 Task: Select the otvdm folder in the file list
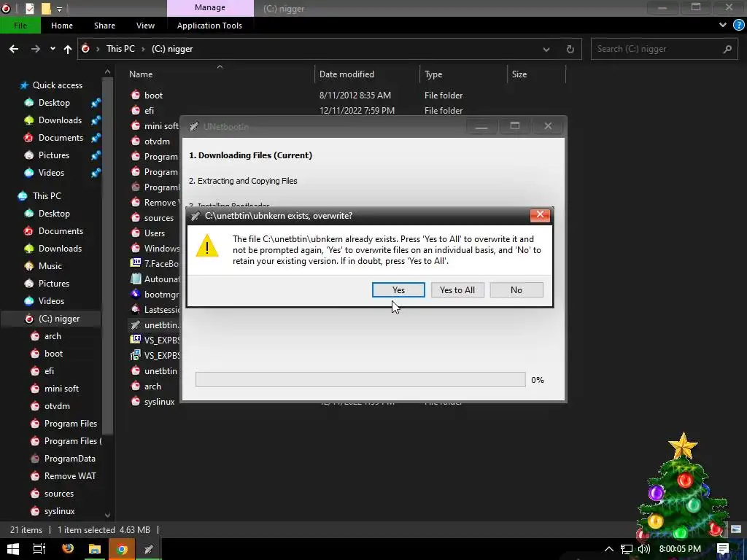pos(157,141)
